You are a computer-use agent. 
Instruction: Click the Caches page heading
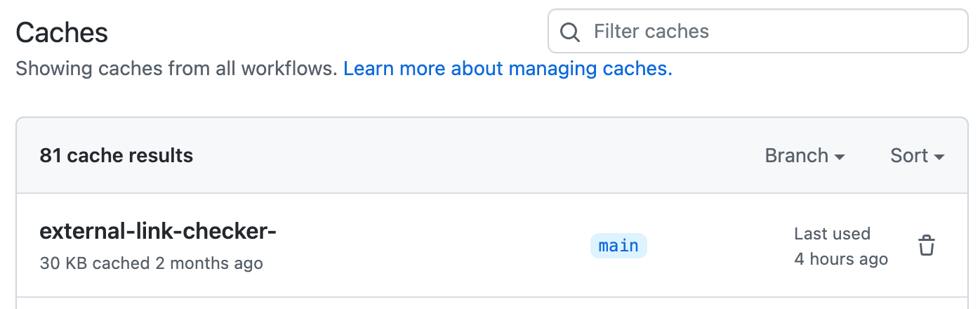click(62, 32)
